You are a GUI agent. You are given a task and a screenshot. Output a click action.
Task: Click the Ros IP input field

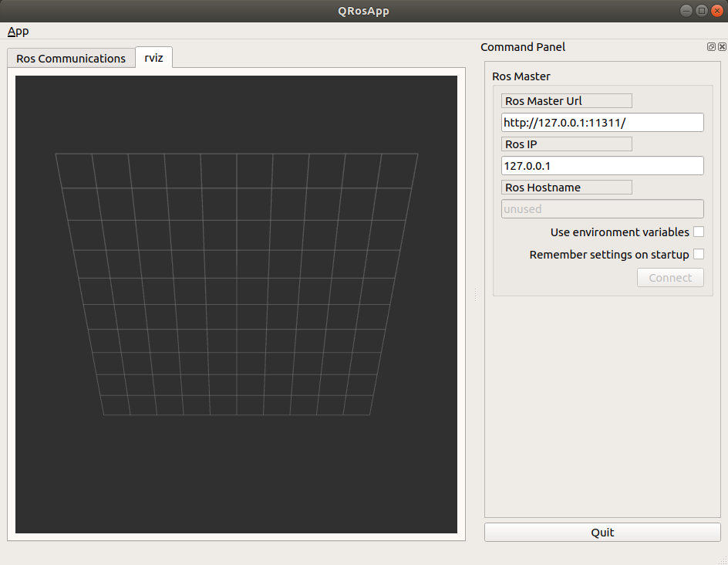click(602, 166)
